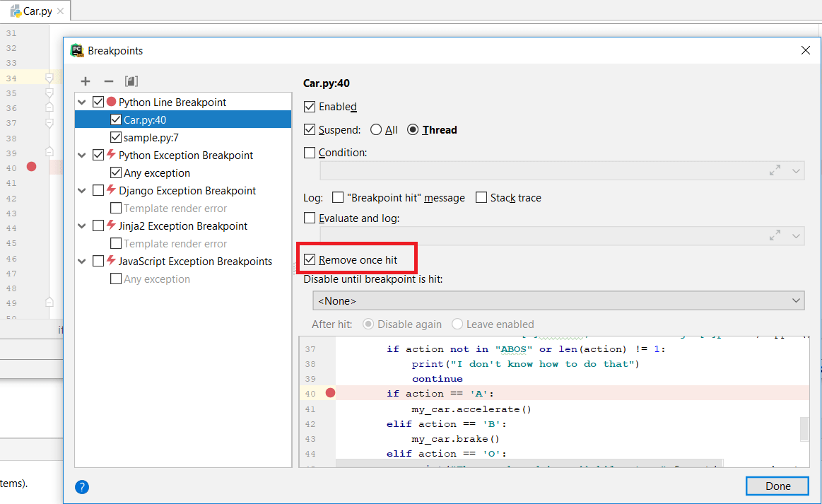Click the Python file icon on the Car.py tab
The width and height of the screenshot is (822, 504).
[16, 11]
